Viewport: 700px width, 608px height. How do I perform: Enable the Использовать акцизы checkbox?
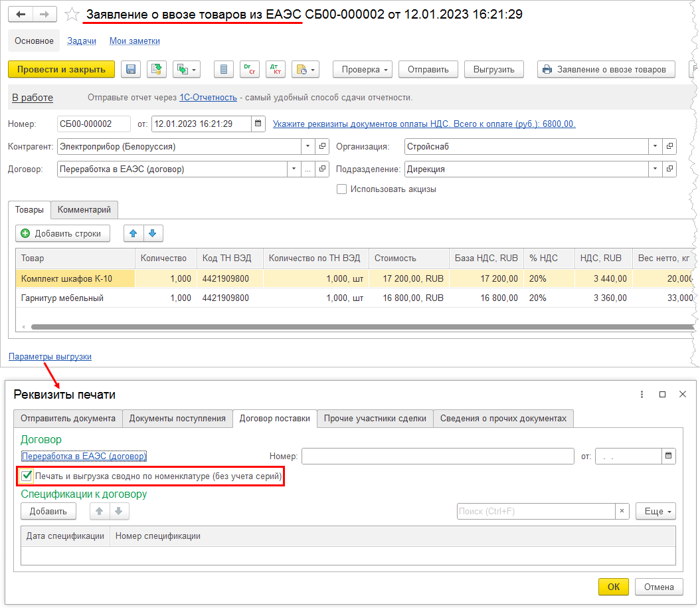341,189
